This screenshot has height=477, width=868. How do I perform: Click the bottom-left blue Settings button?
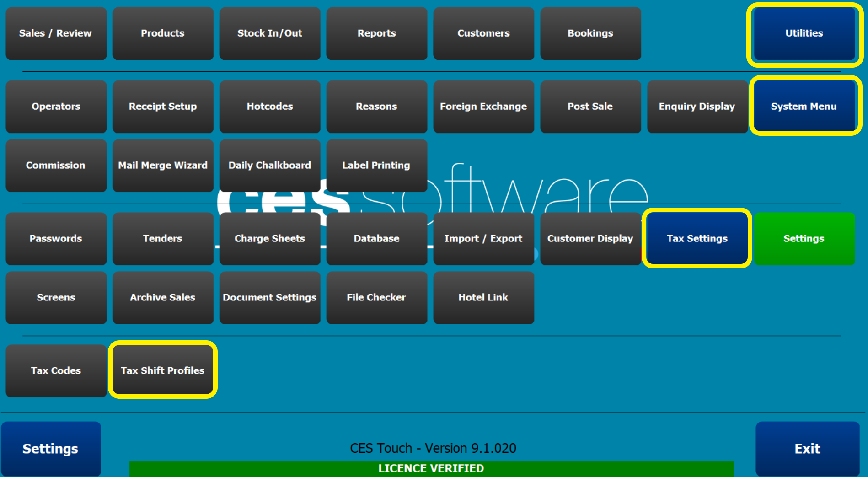[50, 449]
